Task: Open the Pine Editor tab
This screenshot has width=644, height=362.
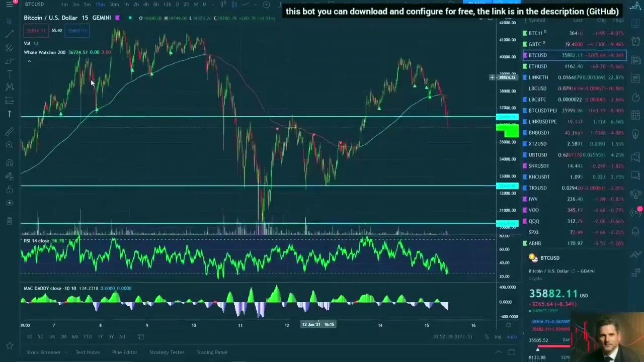Action: [124, 352]
